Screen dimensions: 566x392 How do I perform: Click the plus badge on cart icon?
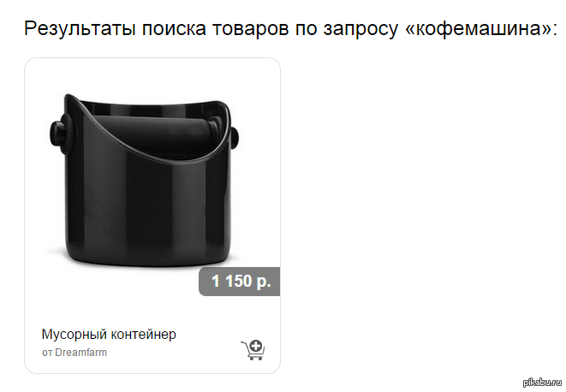pos(256,346)
